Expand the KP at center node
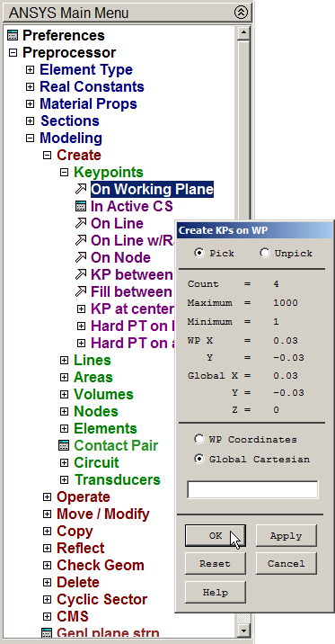335x644 pixels. click(81, 309)
